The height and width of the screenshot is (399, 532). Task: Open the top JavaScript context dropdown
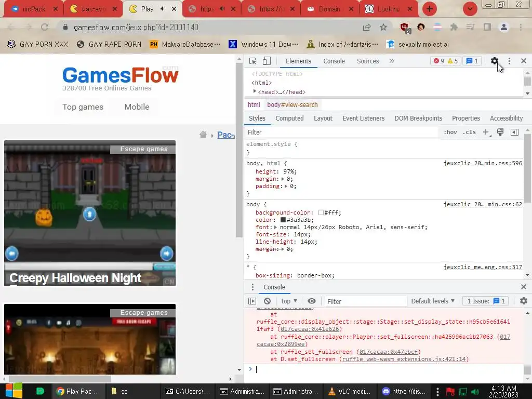pos(289,301)
